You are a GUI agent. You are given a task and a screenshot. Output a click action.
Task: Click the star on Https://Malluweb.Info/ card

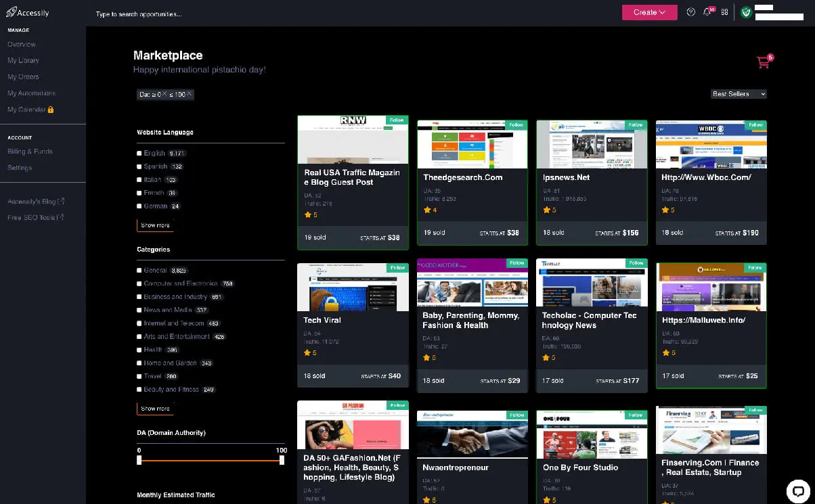tap(665, 352)
